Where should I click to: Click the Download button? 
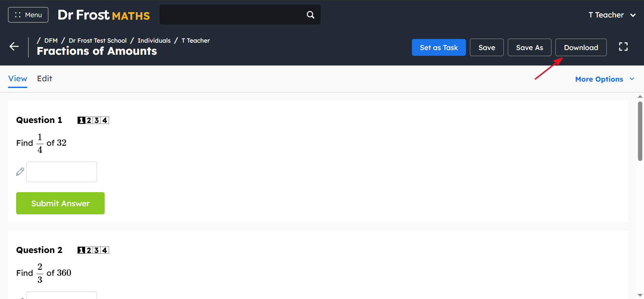coord(581,47)
